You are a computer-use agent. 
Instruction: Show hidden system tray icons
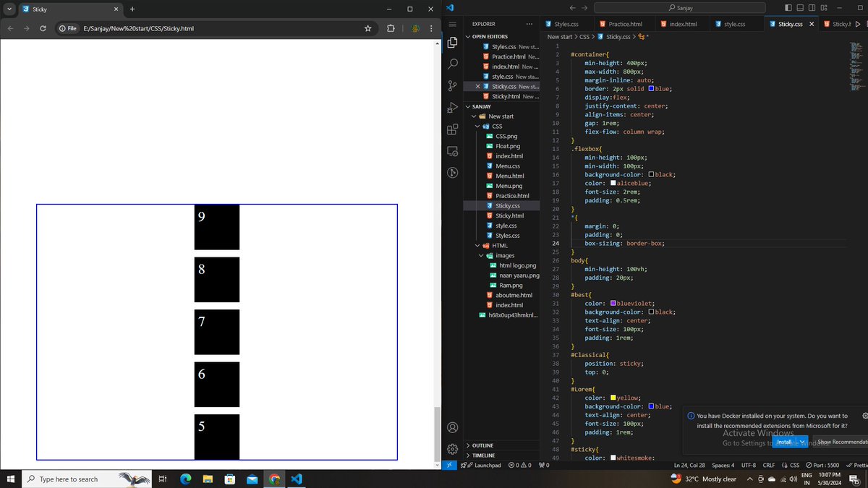[x=749, y=479]
